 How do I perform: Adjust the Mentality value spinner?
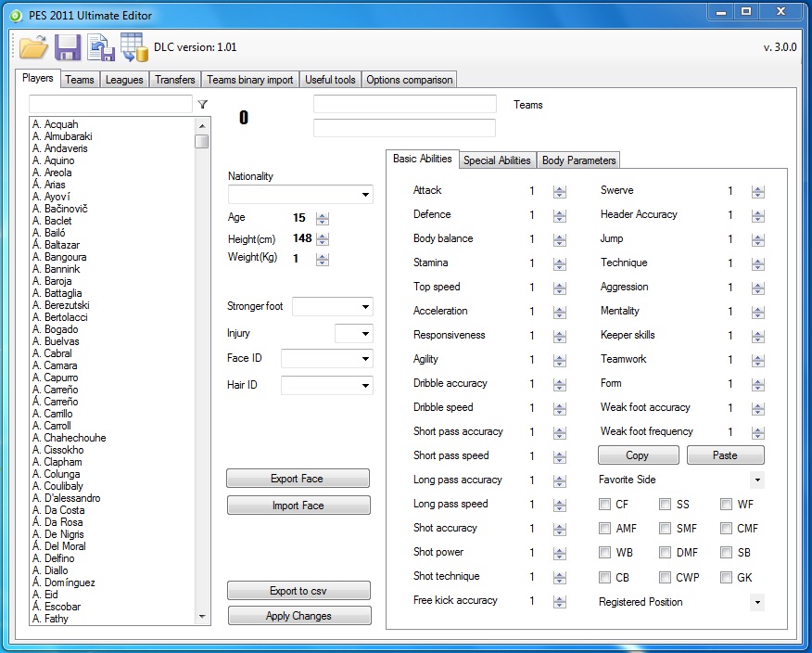(757, 312)
